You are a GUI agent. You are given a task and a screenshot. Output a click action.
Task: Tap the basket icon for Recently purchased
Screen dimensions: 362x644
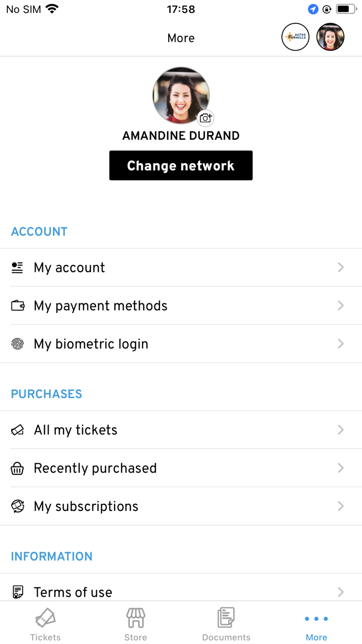(x=18, y=469)
